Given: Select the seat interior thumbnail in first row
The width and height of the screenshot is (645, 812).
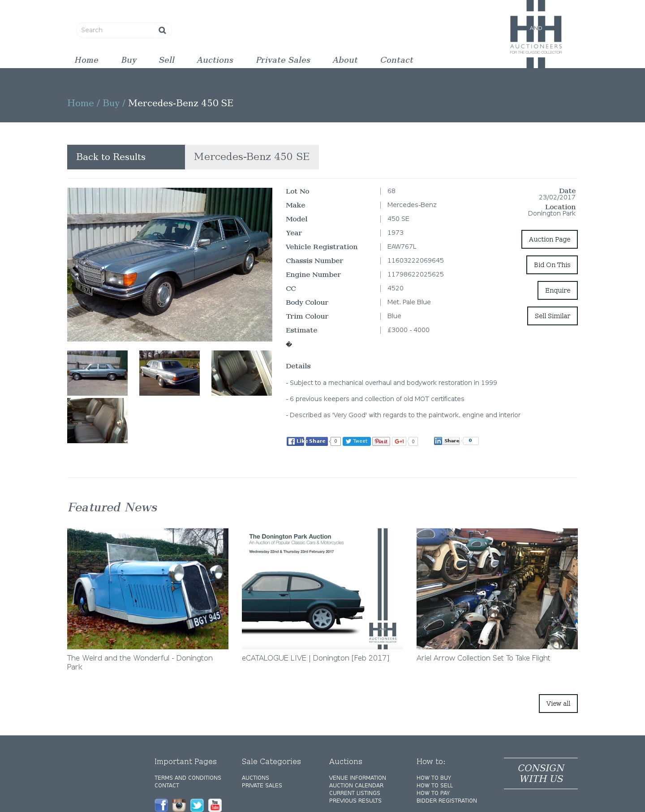Looking at the screenshot, I should (241, 373).
